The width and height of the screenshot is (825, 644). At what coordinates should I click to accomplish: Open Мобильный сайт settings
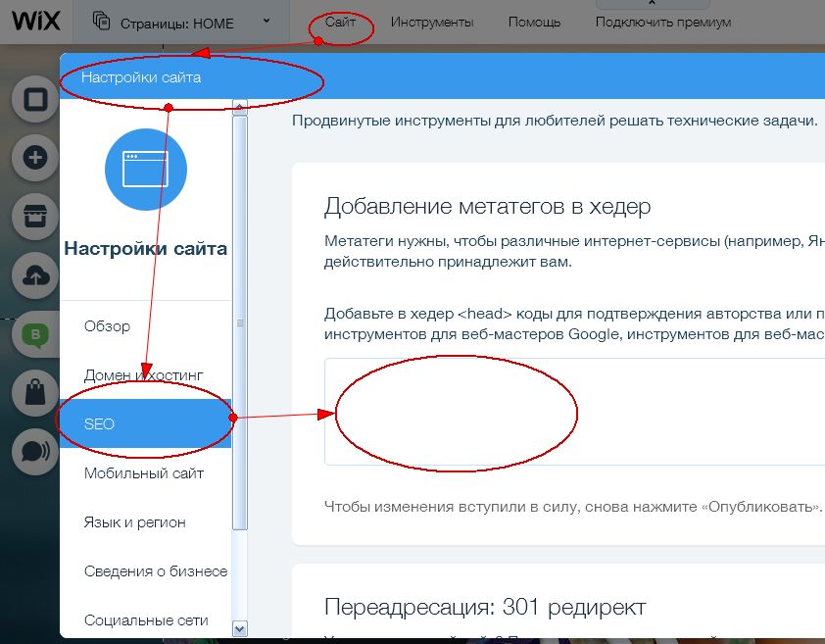pyautogui.click(x=144, y=472)
